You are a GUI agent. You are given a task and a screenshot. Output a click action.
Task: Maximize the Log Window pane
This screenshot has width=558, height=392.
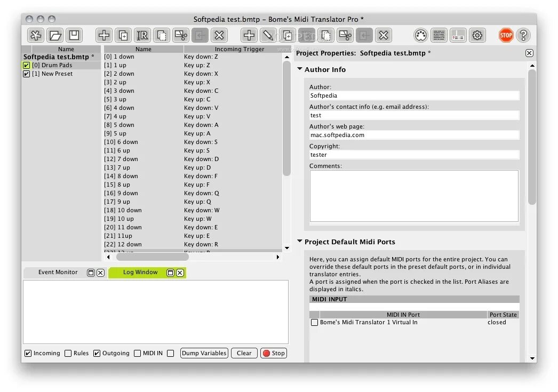pyautogui.click(x=171, y=273)
